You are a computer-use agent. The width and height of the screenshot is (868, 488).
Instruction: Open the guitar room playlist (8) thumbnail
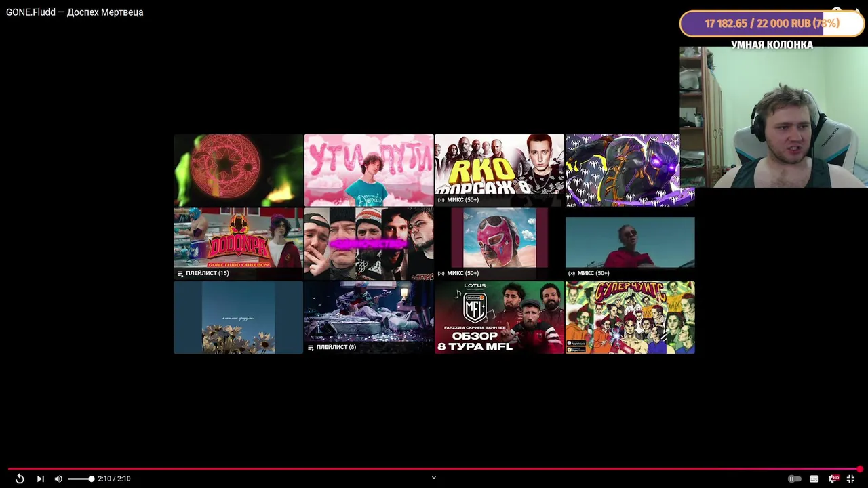[369, 317]
